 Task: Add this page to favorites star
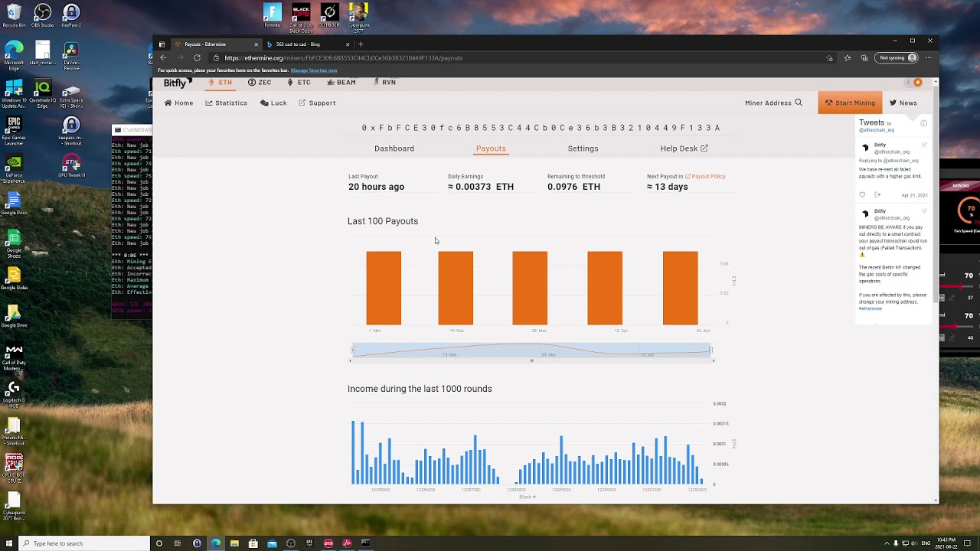coord(830,58)
